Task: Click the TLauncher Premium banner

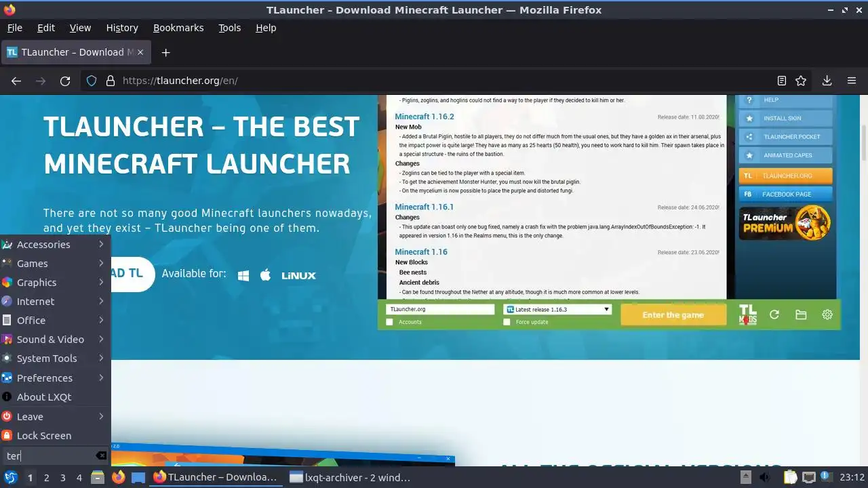Action: [x=785, y=222]
